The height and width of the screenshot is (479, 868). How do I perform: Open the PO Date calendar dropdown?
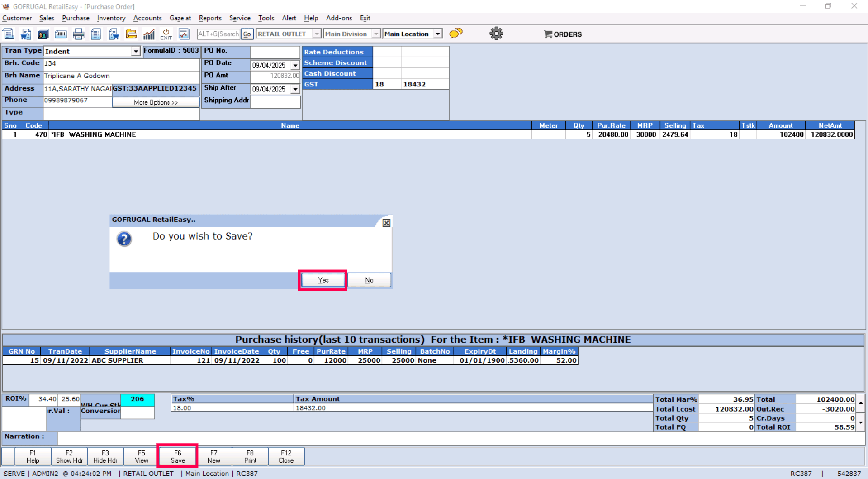(295, 65)
